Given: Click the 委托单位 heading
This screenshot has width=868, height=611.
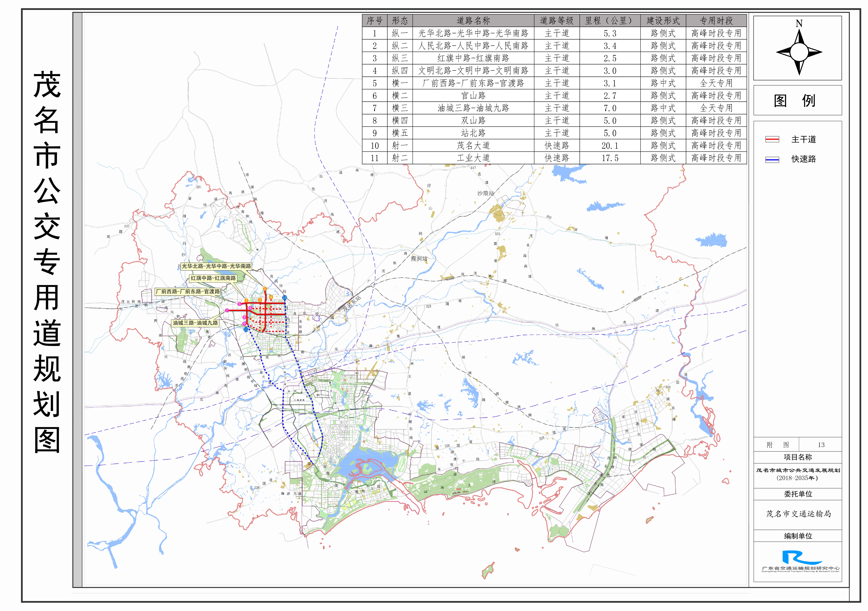Looking at the screenshot, I should [x=798, y=494].
